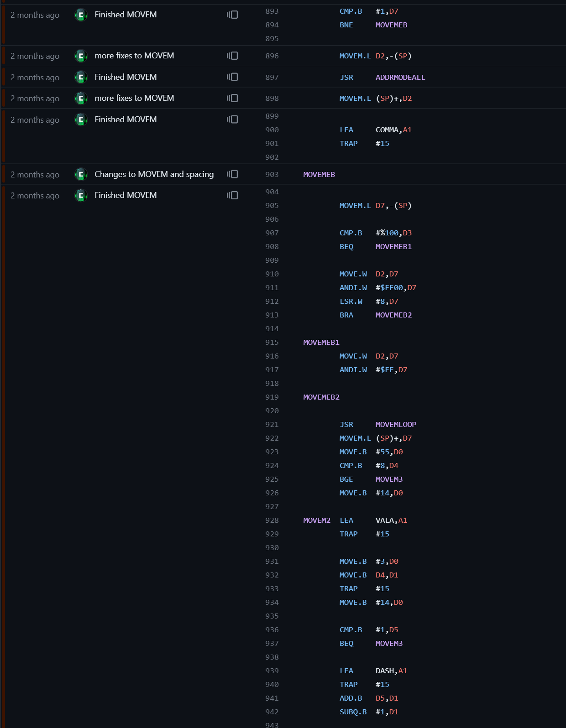Image resolution: width=566 pixels, height=728 pixels.
Task: Open author avatar next to 'Changes to MOVEM and spacing'
Action: point(81,174)
